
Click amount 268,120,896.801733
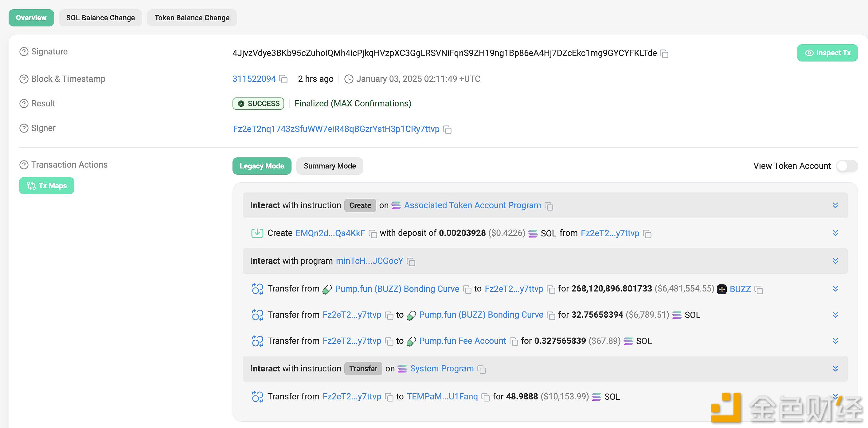click(x=612, y=289)
